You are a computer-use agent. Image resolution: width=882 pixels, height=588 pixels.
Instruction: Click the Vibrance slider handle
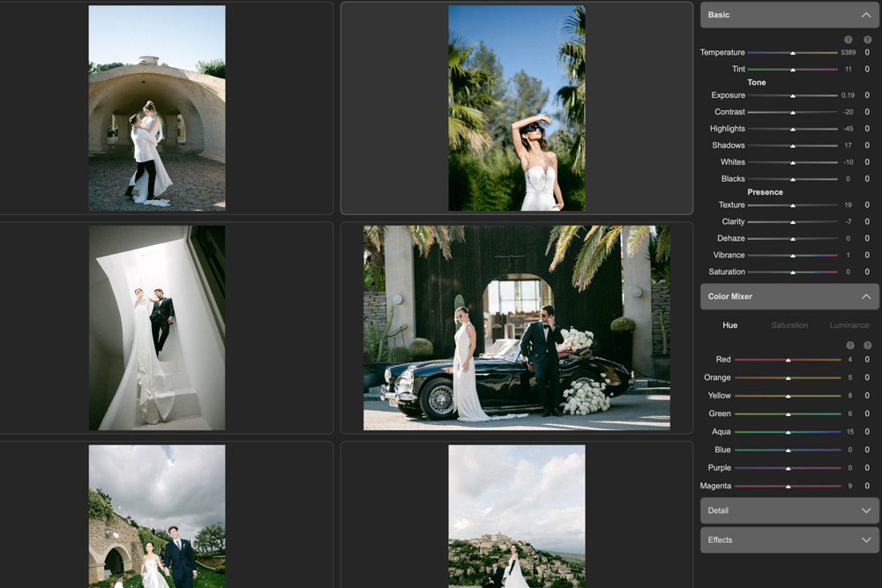(x=793, y=256)
